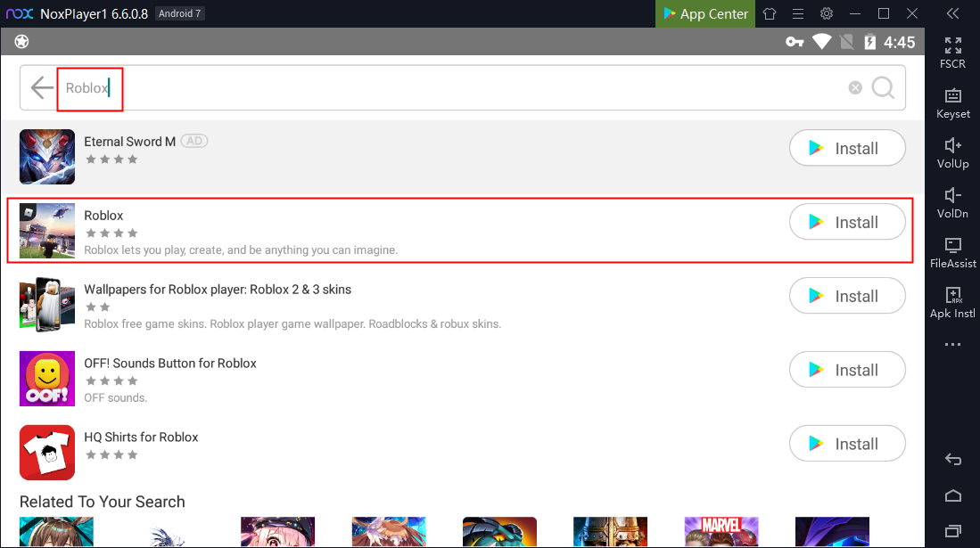Open the NoxPlayer skin/theme icon

[x=770, y=13]
